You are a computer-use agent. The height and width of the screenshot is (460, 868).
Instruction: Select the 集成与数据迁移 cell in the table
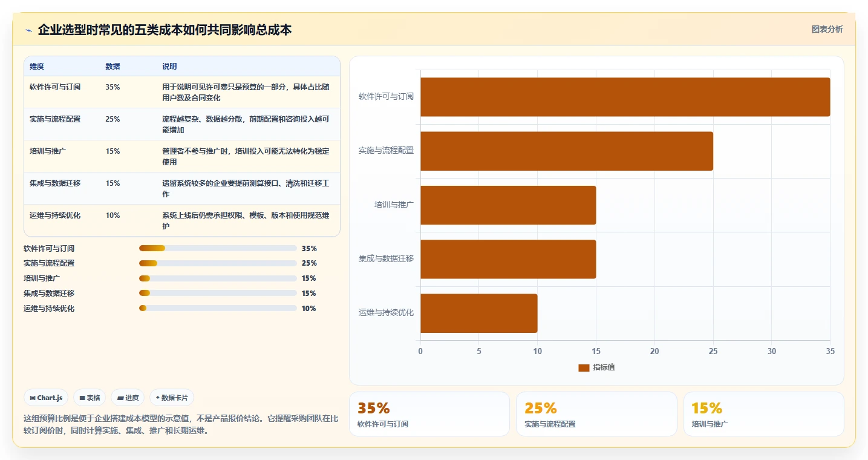[x=55, y=183]
